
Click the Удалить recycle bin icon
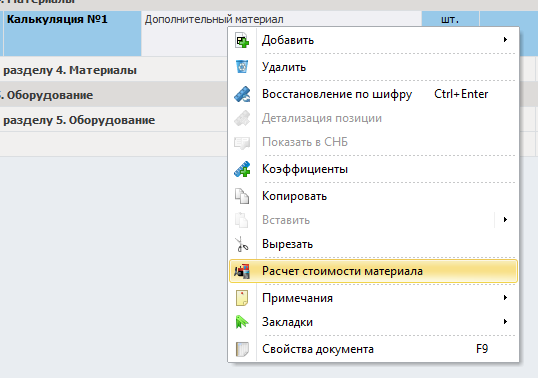(x=242, y=67)
